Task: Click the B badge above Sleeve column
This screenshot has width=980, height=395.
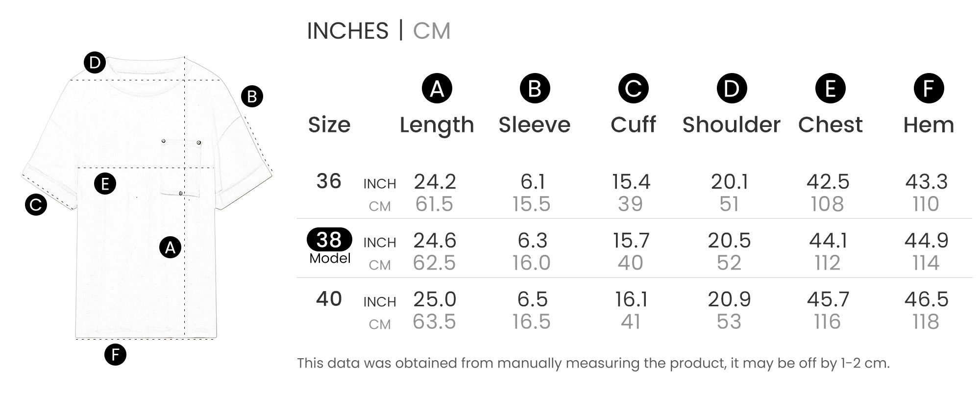Action: pos(535,89)
